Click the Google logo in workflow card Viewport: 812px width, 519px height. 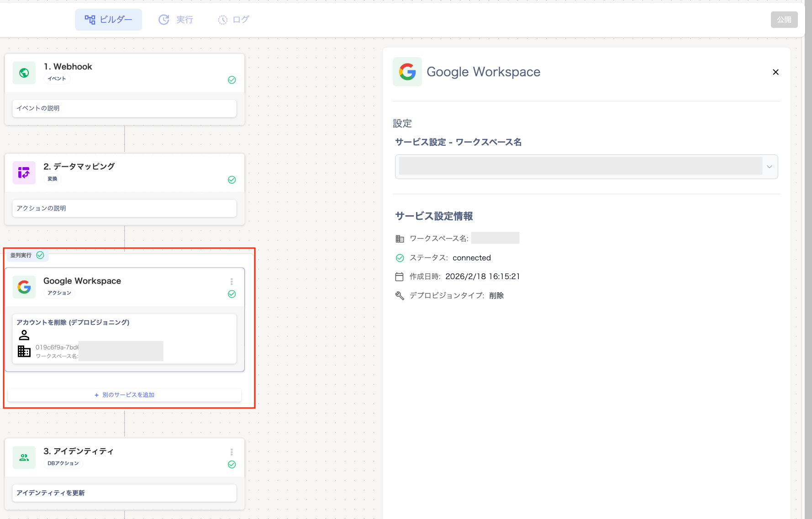[24, 287]
